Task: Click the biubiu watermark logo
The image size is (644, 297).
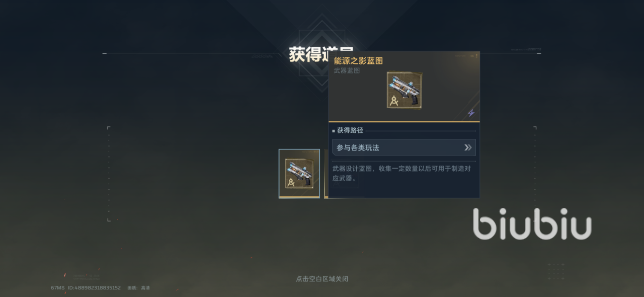Action: (x=532, y=224)
